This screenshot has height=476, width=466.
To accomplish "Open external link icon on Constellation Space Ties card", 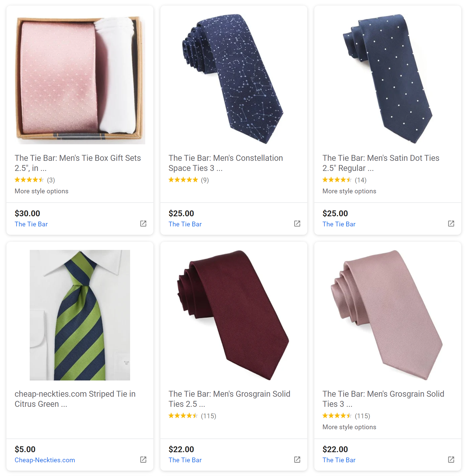I will (x=297, y=224).
